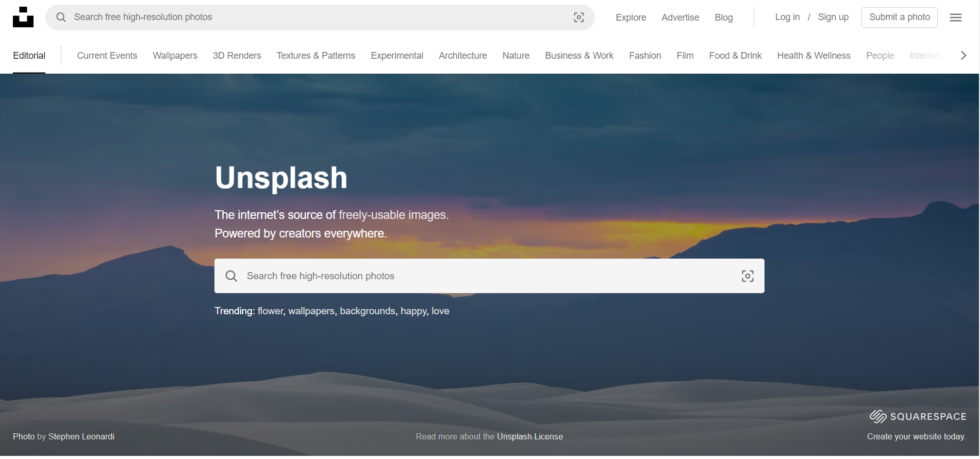Image resolution: width=980 pixels, height=459 pixels.
Task: Open Health & Wellness category
Action: [x=814, y=56]
